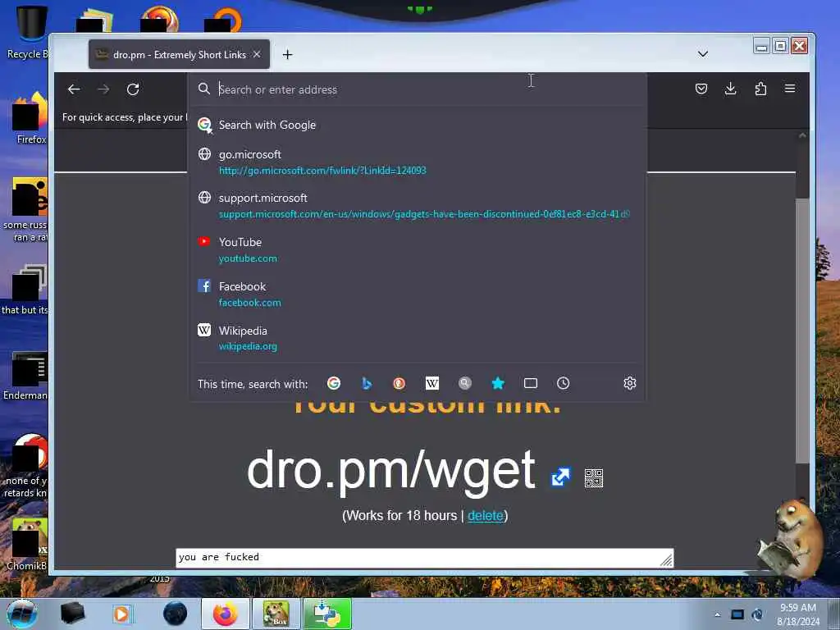This screenshot has width=840, height=630.
Task: Select the go.microsoft suggestion
Action: click(x=417, y=162)
